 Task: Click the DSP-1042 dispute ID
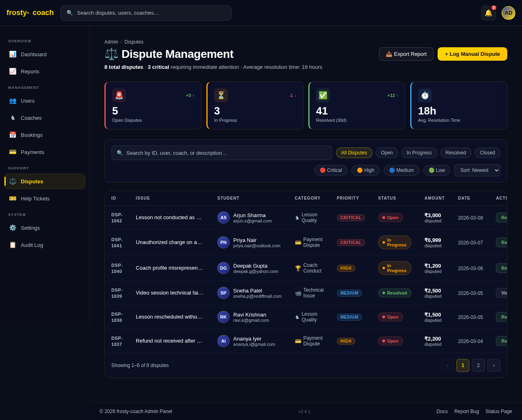(x=117, y=218)
